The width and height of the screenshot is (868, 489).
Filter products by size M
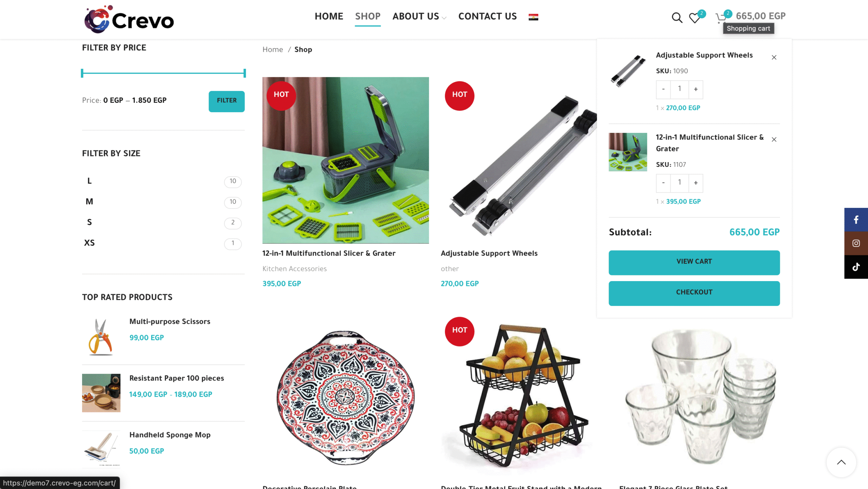[x=89, y=202]
